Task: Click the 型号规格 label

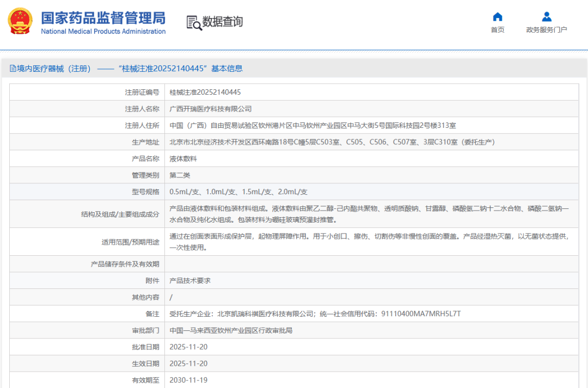Action: click(145, 192)
